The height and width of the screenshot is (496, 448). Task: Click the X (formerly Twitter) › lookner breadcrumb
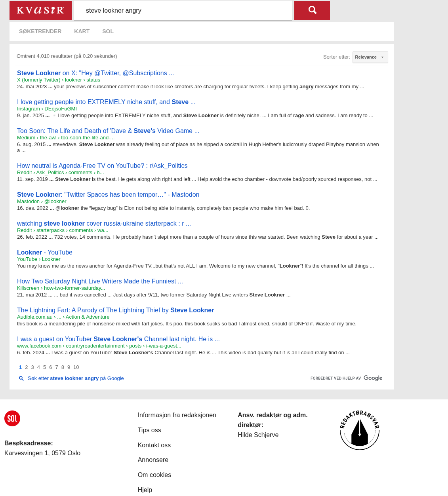click(x=59, y=80)
